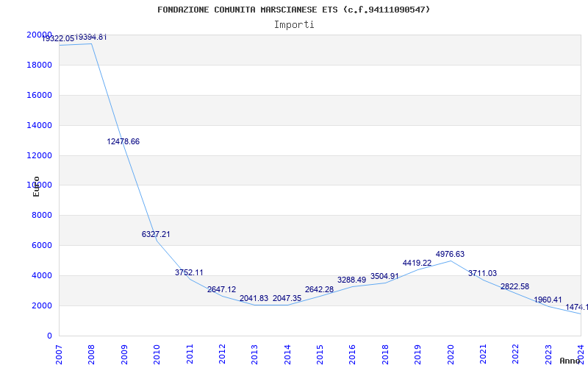588x368 pixels.
Task: Select the data label 6327.21
Action: tap(156, 234)
